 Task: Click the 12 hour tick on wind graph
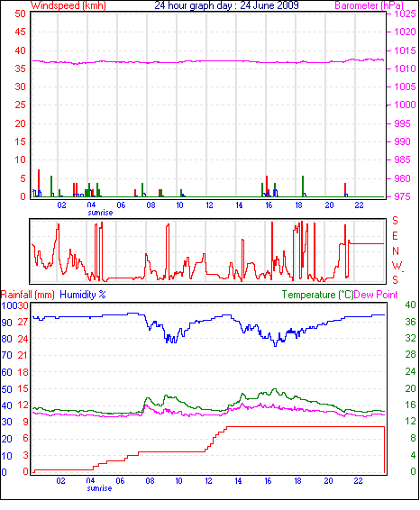point(209,205)
